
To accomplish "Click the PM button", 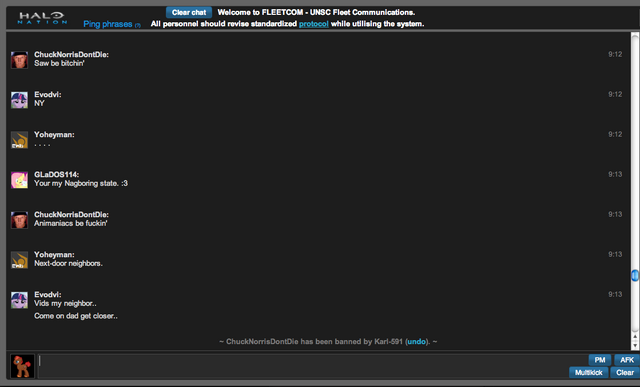I will pyautogui.click(x=600, y=360).
